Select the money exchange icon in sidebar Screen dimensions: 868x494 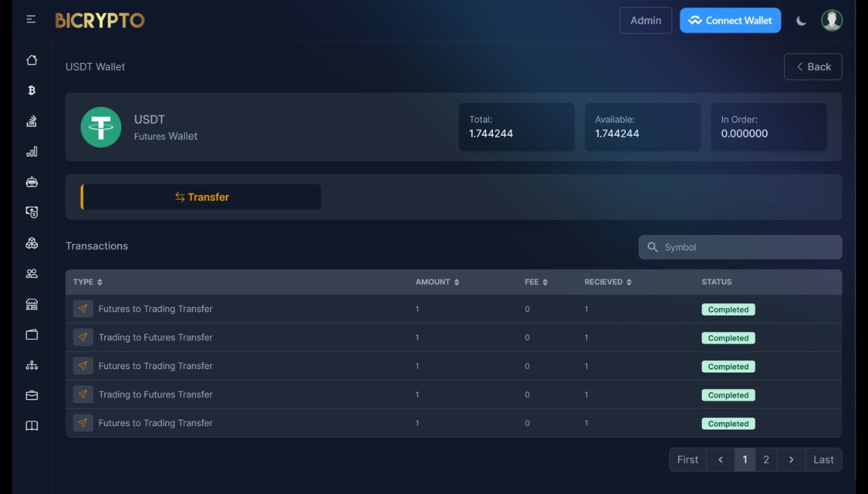31,212
